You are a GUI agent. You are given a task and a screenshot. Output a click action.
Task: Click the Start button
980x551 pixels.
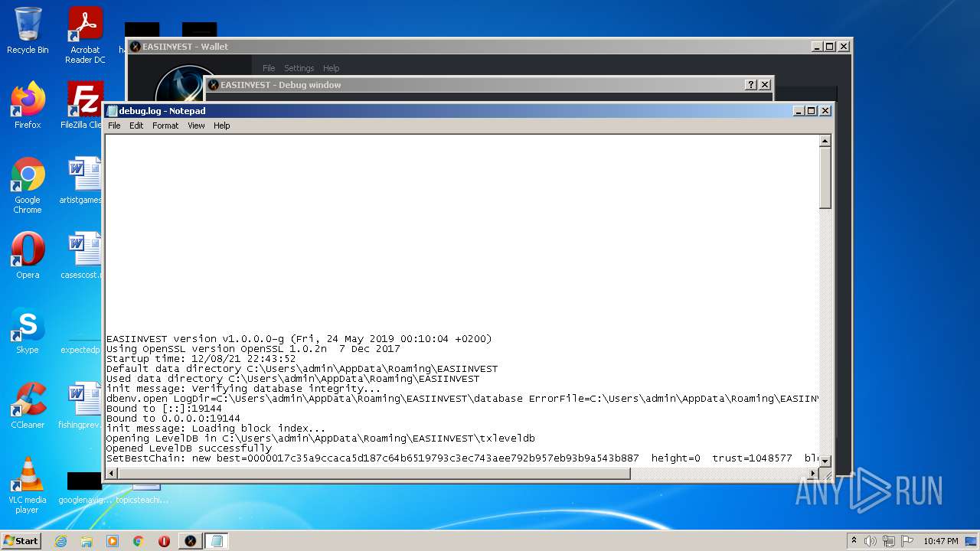[21, 540]
